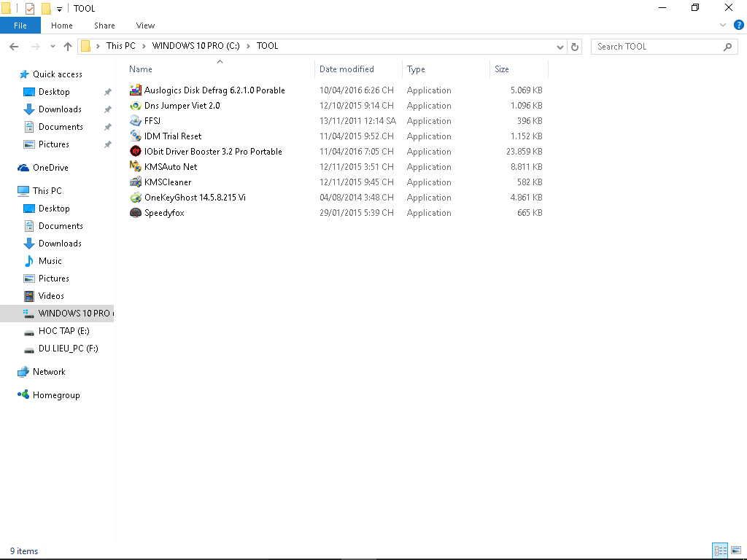The width and height of the screenshot is (747, 560).
Task: Open the File menu
Action: [x=20, y=26]
